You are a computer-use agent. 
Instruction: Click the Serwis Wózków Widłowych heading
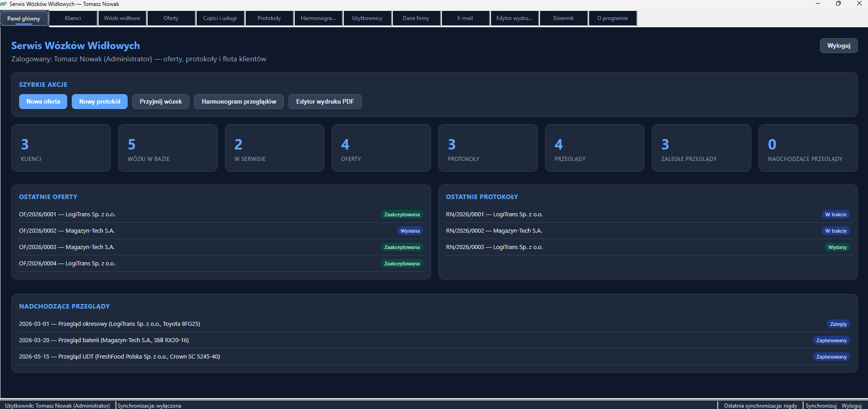(x=75, y=46)
